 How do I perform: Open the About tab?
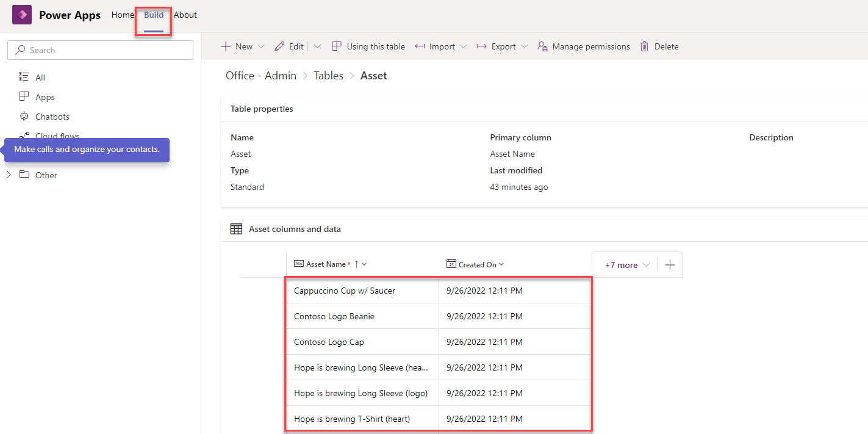click(x=185, y=15)
